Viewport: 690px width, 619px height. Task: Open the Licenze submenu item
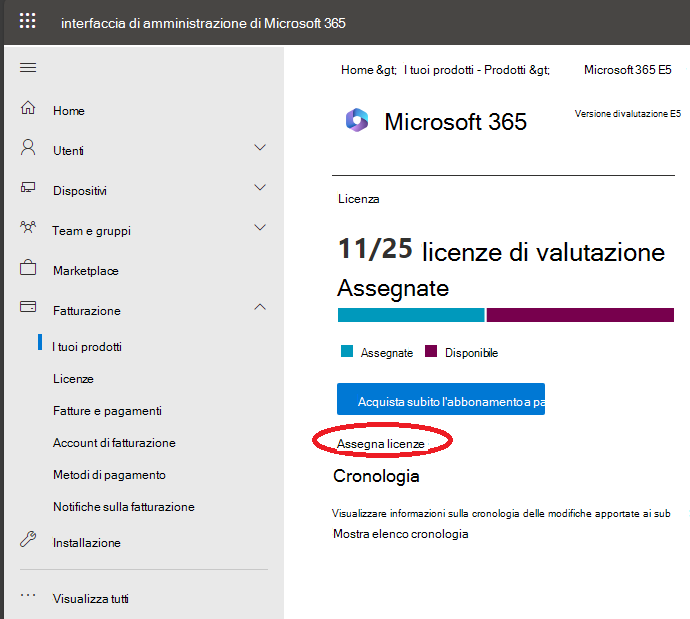click(x=73, y=379)
